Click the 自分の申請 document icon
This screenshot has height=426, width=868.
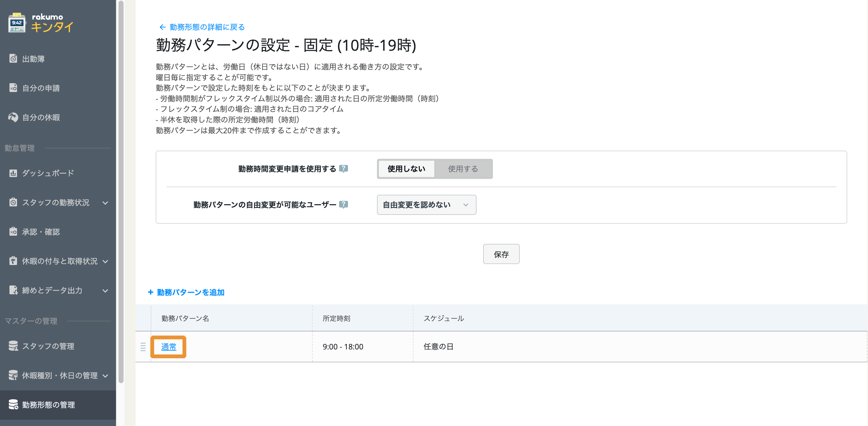[13, 88]
